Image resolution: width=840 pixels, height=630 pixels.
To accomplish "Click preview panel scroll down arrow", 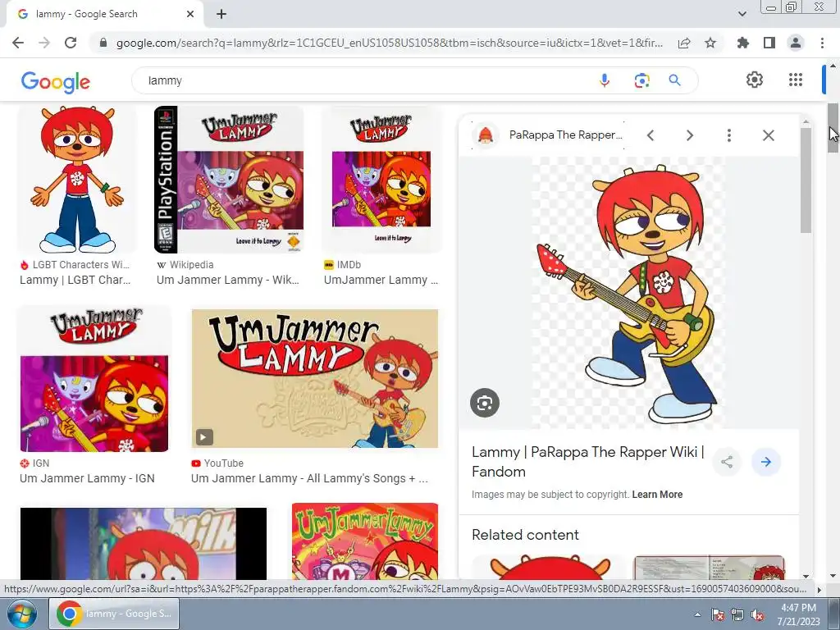I will point(806,576).
